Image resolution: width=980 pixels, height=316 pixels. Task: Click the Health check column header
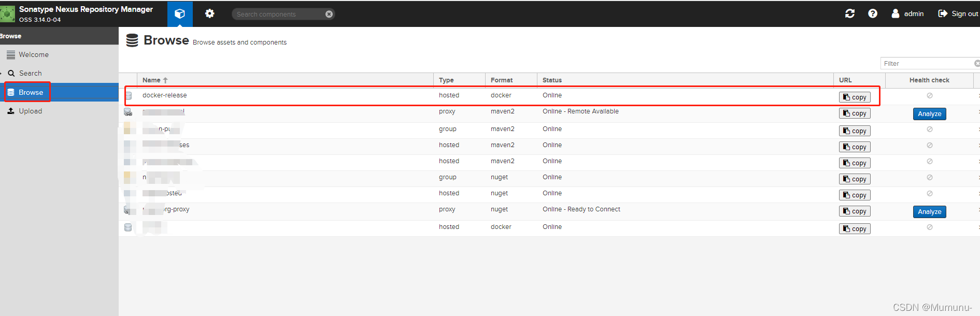[x=929, y=80]
